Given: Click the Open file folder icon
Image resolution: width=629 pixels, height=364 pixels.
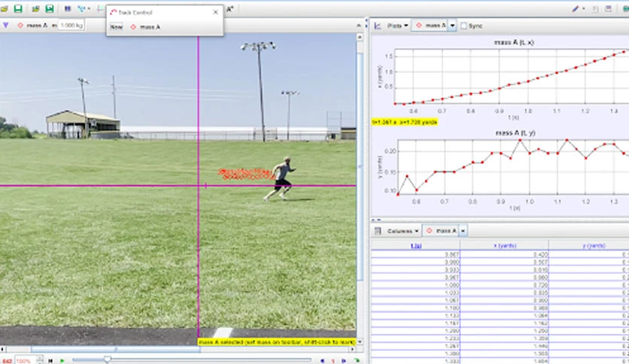Looking at the screenshot, I should tap(4, 8).
